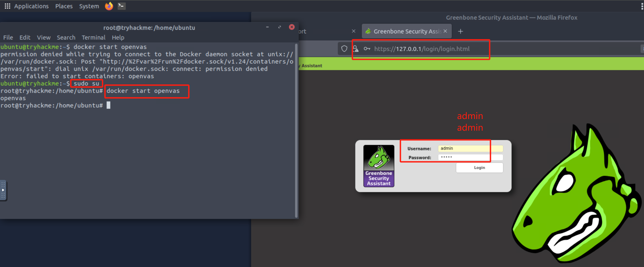Open the terminal File menu
The image size is (644, 267).
click(8, 37)
